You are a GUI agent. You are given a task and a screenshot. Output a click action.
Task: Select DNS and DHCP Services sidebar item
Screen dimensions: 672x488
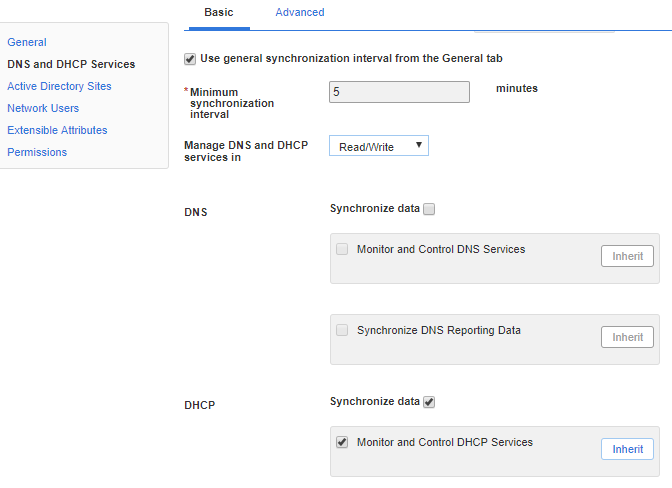(x=71, y=64)
